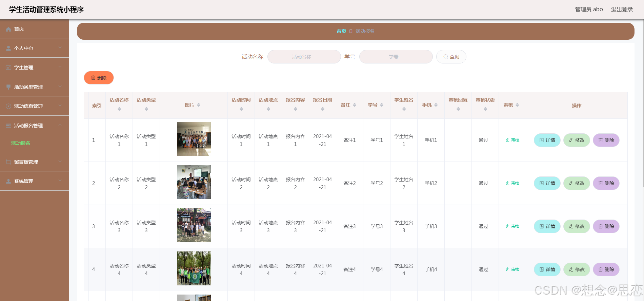The image size is (644, 301).
Task: Sort by 学生姓名 column
Action: [404, 109]
